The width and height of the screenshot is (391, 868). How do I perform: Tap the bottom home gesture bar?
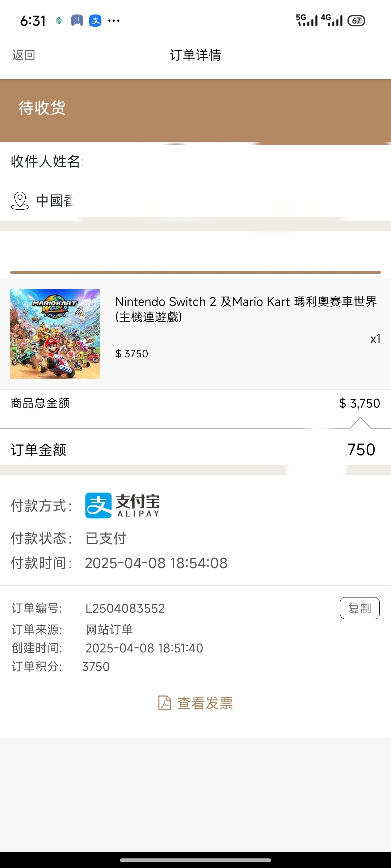[195, 860]
